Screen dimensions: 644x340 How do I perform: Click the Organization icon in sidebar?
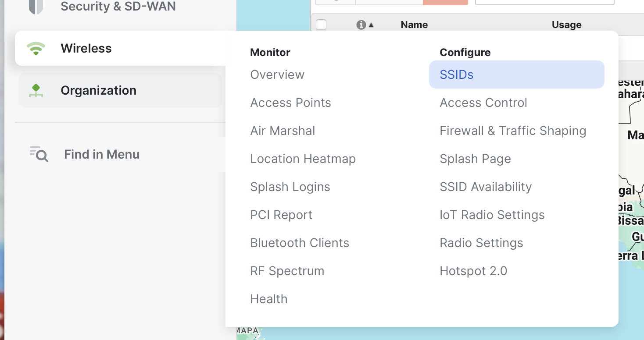click(36, 90)
